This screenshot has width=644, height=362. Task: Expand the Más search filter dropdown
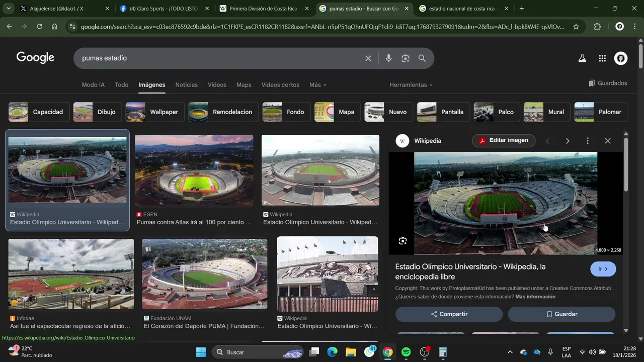tap(318, 85)
